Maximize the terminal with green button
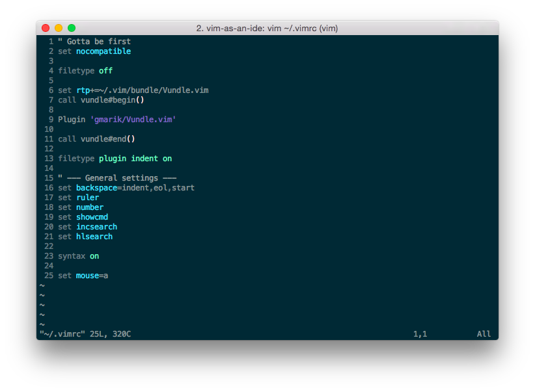 pyautogui.click(x=72, y=28)
